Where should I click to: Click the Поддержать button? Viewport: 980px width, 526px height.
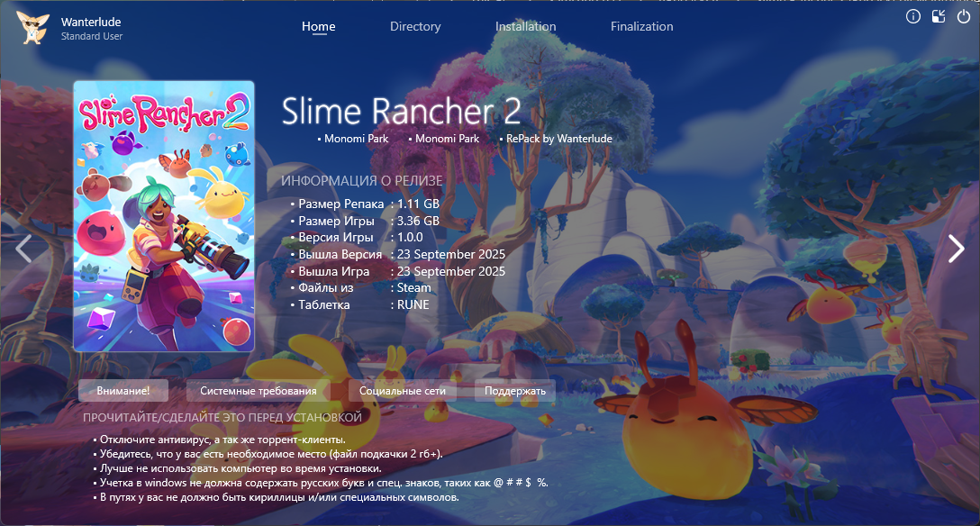click(x=515, y=390)
